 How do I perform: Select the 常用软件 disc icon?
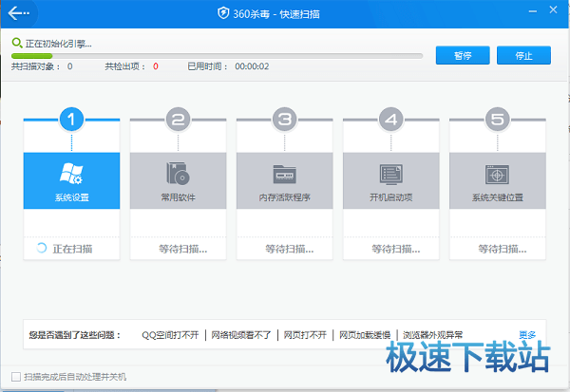tap(178, 175)
